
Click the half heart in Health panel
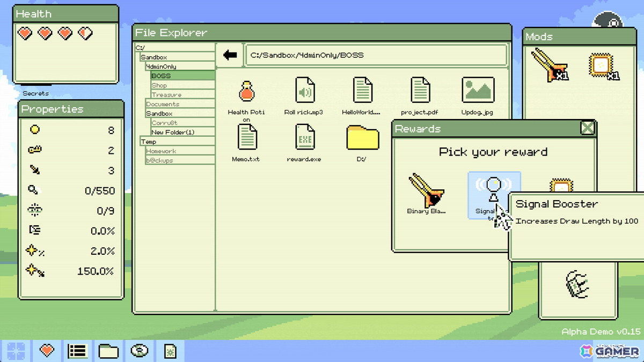(85, 34)
